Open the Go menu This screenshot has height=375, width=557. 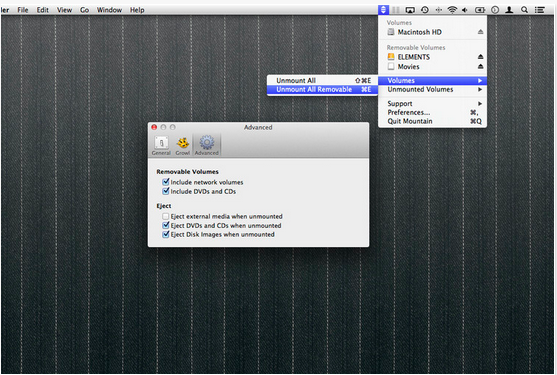pyautogui.click(x=85, y=10)
